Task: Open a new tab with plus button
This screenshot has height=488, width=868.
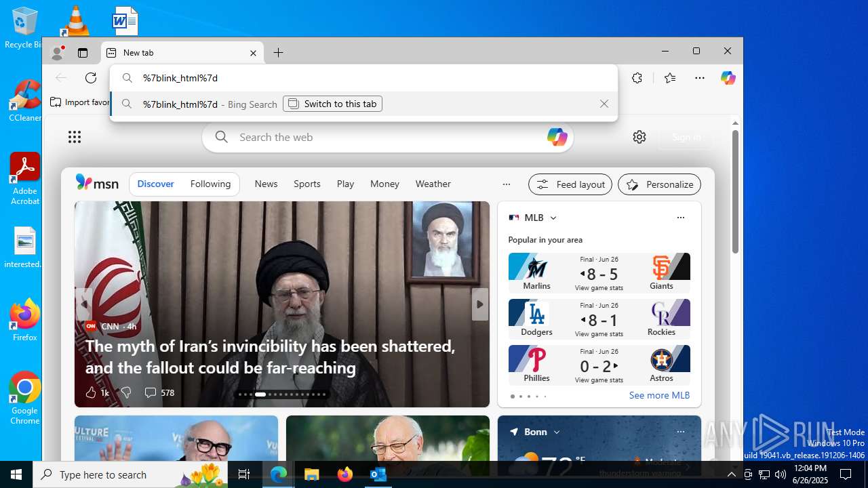Action: 278,53
